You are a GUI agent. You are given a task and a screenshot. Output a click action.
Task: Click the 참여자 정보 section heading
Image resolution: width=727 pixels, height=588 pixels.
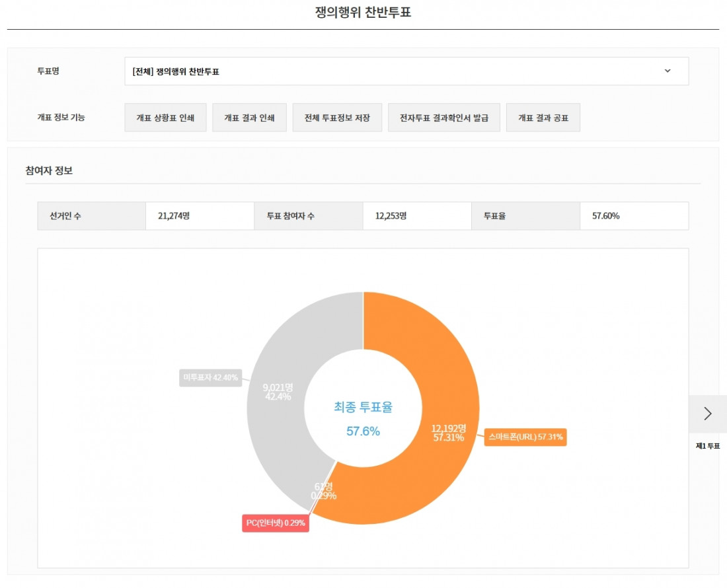click(x=49, y=170)
